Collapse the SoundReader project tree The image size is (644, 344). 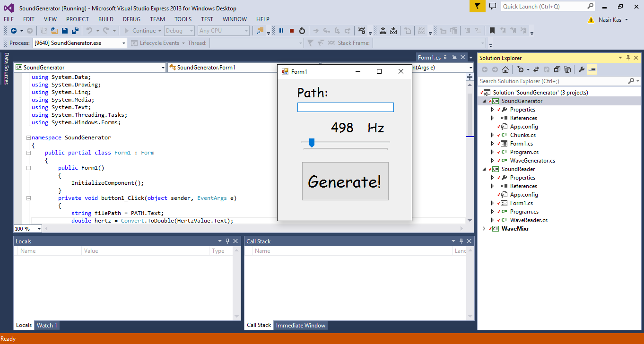tap(484, 169)
